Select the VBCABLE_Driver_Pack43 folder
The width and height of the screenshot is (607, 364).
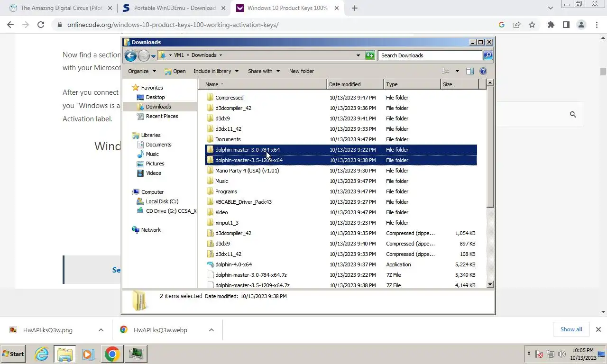coord(243,202)
